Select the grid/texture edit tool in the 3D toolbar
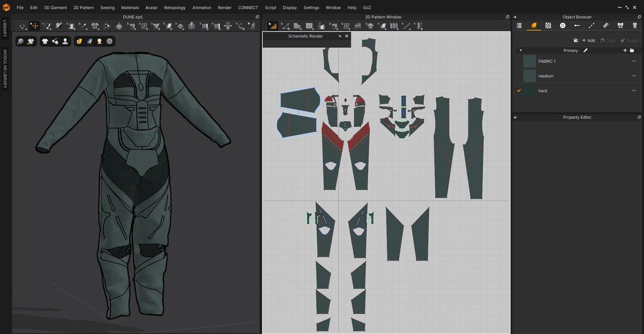644x334 pixels. click(x=143, y=26)
